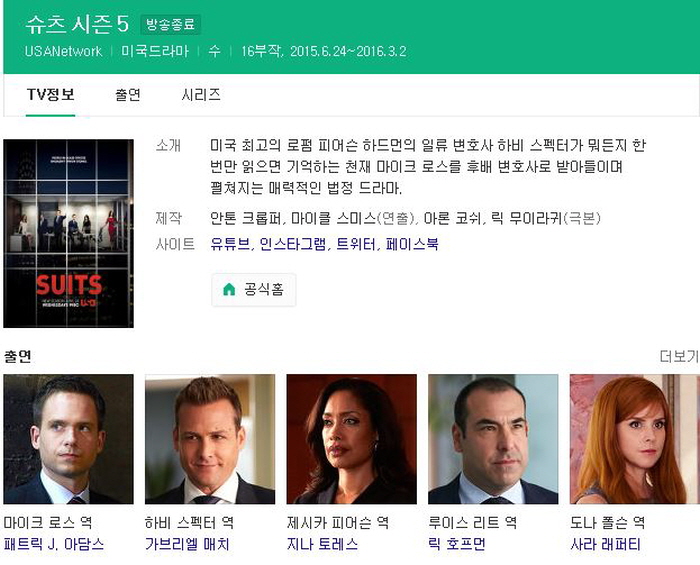Select the TV정보 tab
This screenshot has width=700, height=565.
tap(50, 95)
